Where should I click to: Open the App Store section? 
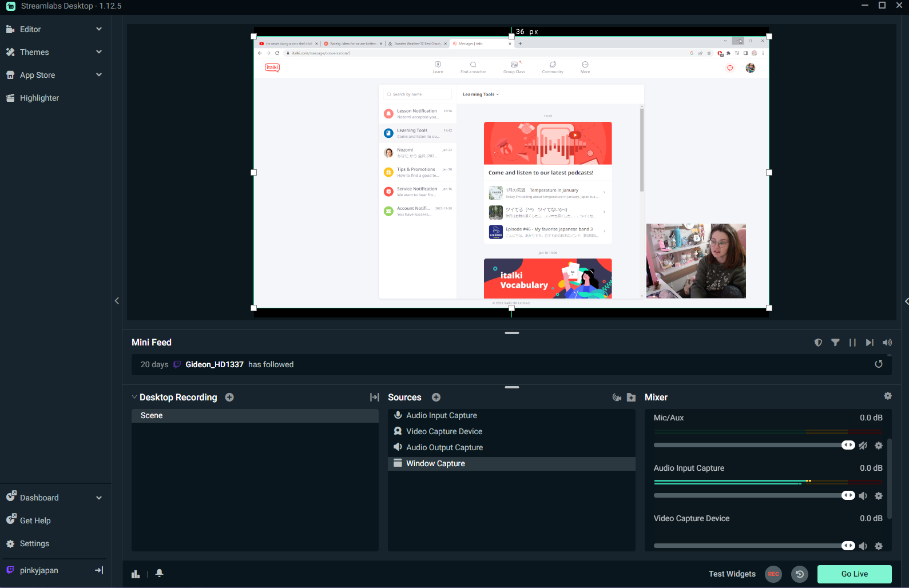point(38,75)
